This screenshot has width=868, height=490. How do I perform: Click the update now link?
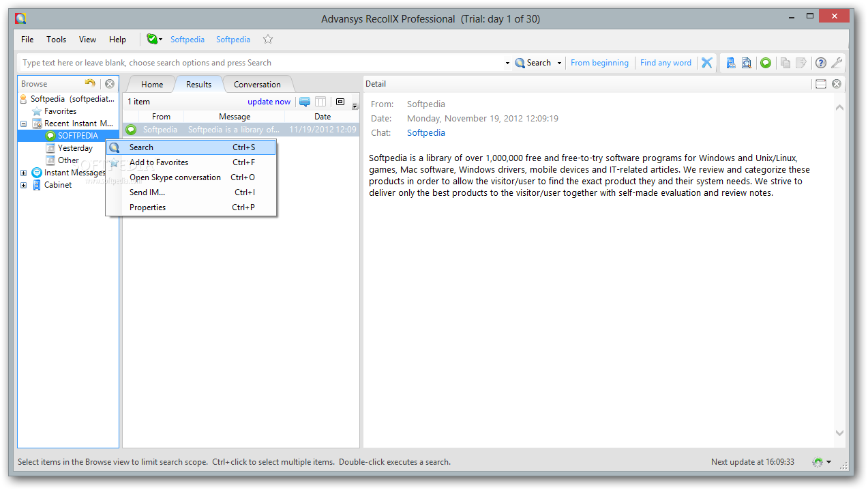pyautogui.click(x=269, y=102)
